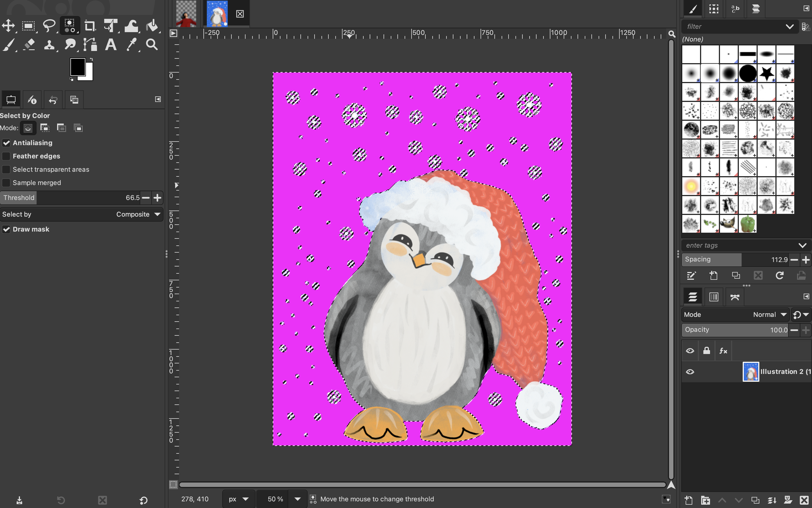The image size is (812, 508).
Task: Select the Move tool
Action: pyautogui.click(x=8, y=25)
